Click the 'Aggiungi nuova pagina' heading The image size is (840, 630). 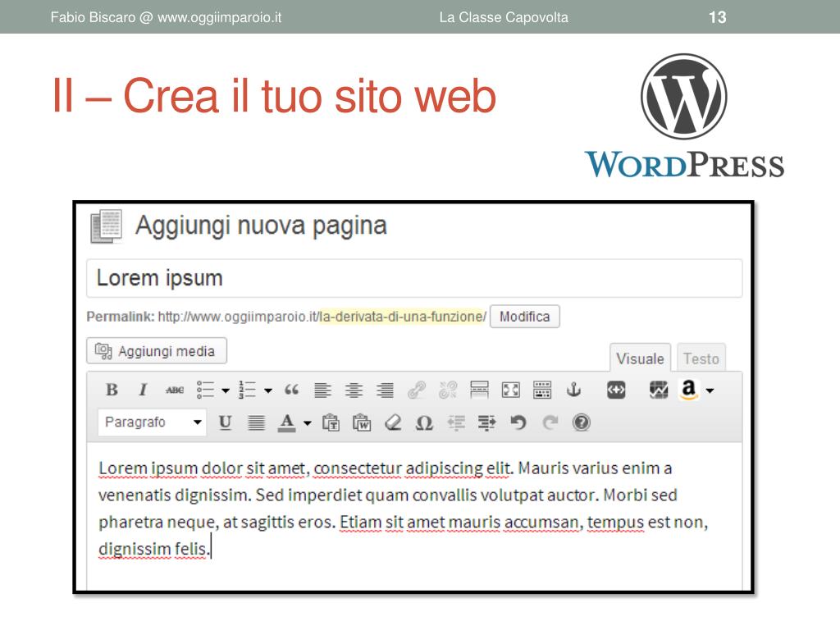[261, 226]
